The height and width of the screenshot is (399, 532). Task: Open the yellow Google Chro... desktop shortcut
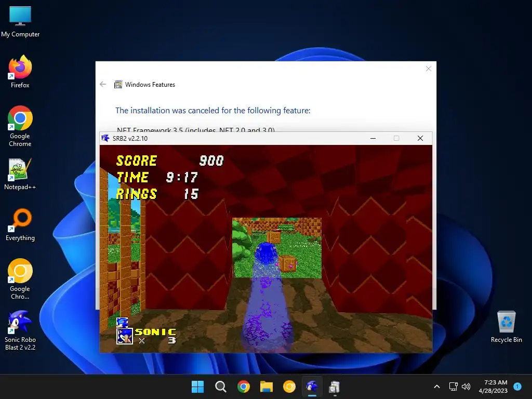pyautogui.click(x=20, y=279)
